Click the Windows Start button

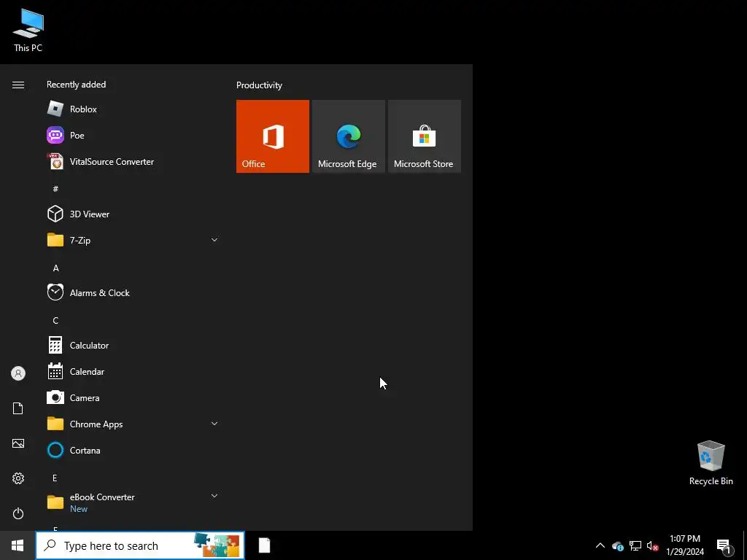(18, 545)
